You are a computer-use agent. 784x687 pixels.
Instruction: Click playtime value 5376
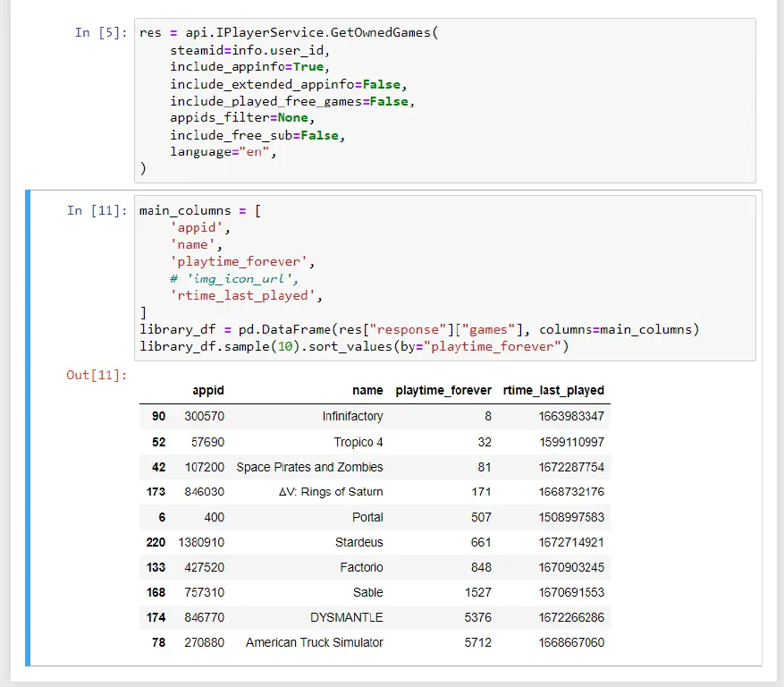click(x=478, y=617)
